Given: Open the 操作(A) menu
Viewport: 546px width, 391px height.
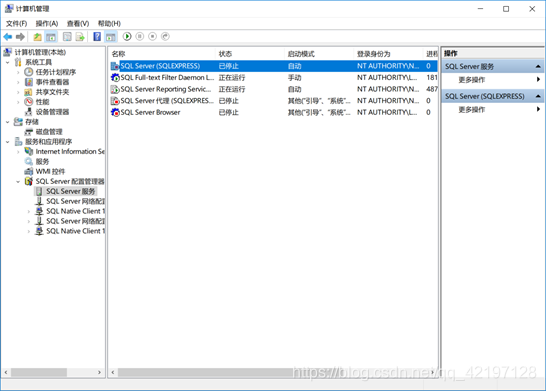Looking at the screenshot, I should coord(47,23).
